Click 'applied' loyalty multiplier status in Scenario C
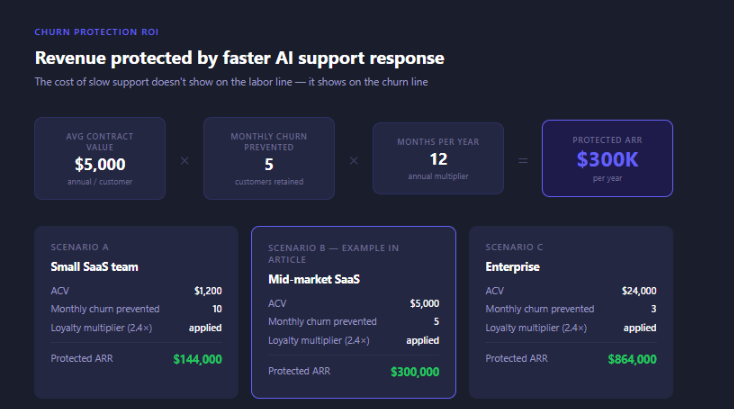734x409 pixels. pos(639,327)
